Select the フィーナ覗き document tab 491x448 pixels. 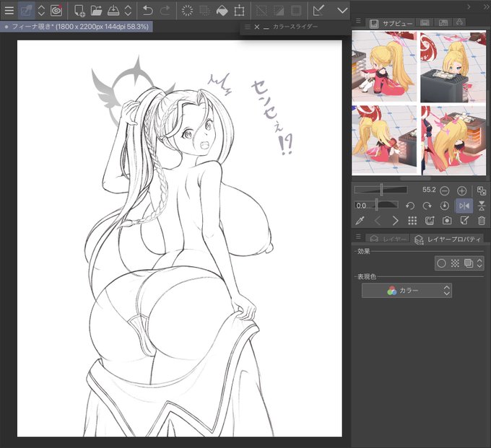(77, 27)
